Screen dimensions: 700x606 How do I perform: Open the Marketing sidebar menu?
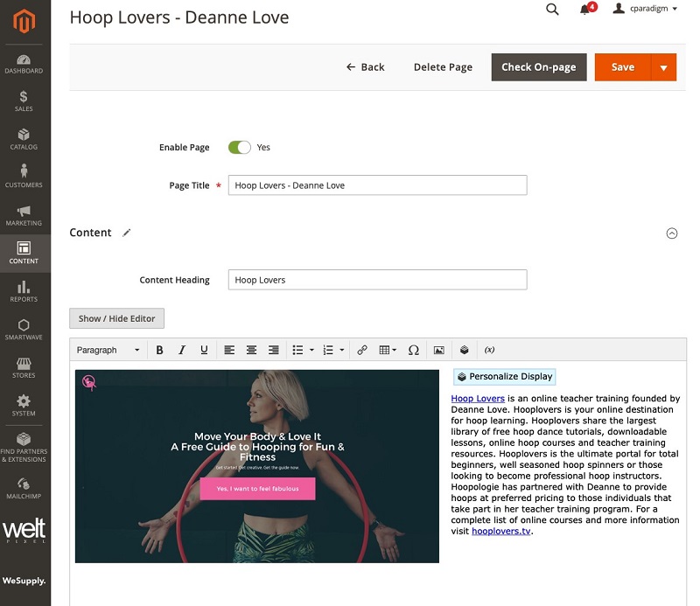[x=24, y=215]
